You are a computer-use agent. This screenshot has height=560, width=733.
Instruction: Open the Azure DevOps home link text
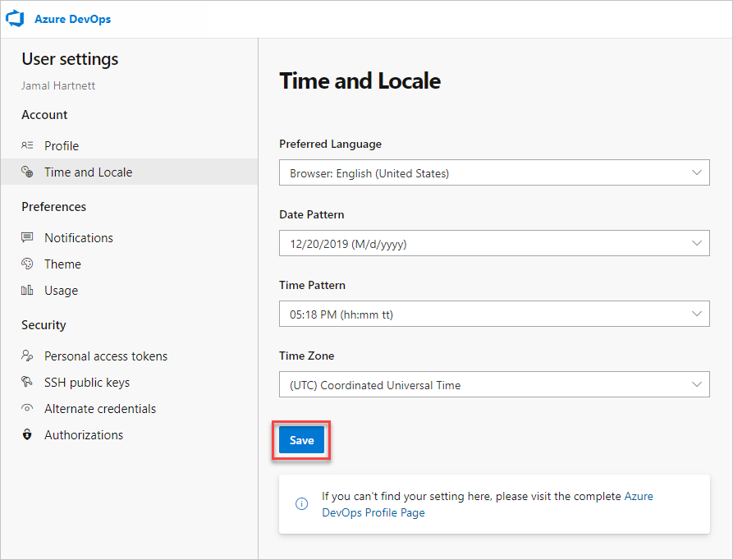(72, 19)
